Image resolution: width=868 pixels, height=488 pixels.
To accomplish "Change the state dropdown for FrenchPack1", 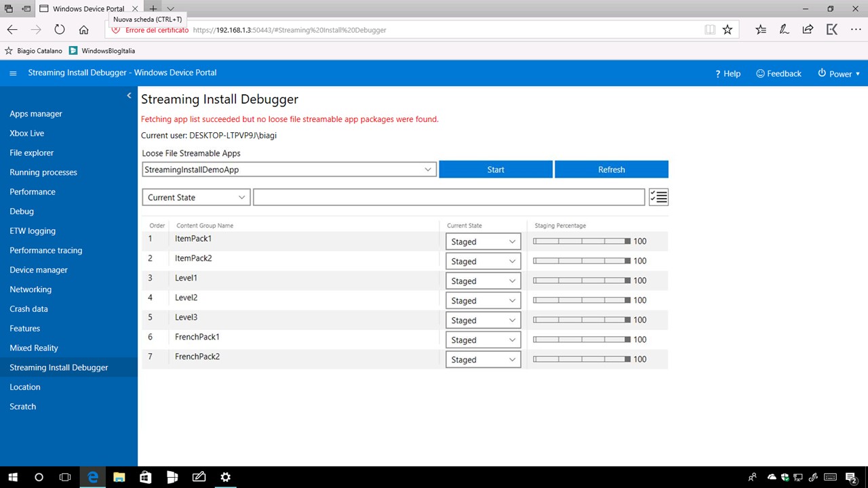I will [x=483, y=340].
